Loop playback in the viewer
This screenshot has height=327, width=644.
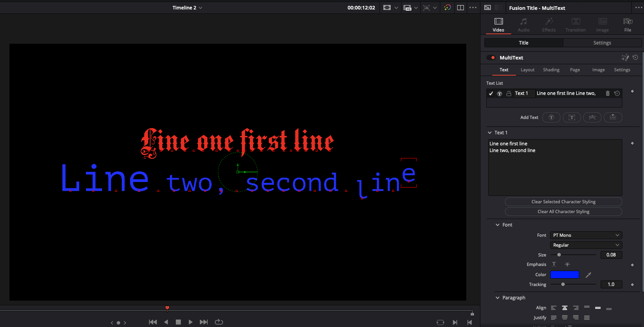click(x=219, y=322)
